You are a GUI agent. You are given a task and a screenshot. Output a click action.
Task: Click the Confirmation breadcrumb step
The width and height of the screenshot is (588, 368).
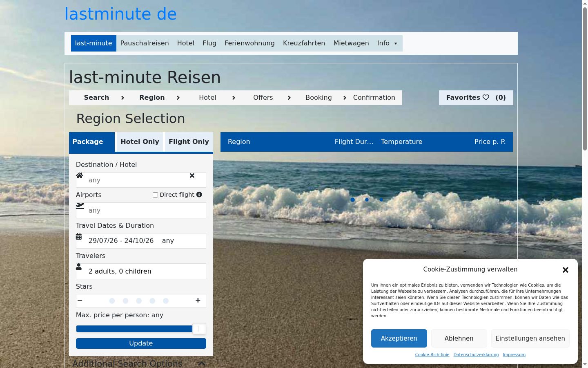pyautogui.click(x=374, y=98)
